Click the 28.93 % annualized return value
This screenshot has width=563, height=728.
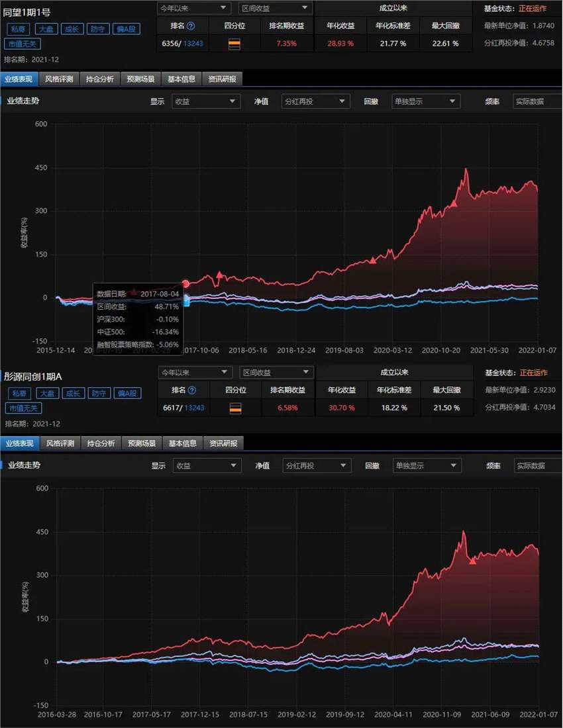click(340, 44)
